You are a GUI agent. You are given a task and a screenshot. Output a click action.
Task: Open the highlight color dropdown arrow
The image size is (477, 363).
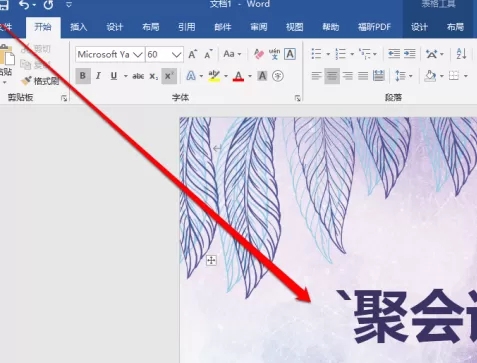pyautogui.click(x=226, y=76)
